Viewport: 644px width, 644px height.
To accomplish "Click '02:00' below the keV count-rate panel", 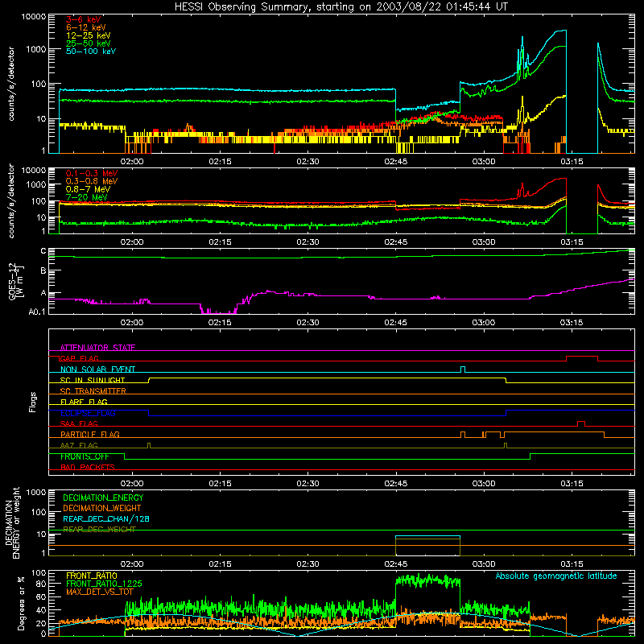I will coord(132,162).
